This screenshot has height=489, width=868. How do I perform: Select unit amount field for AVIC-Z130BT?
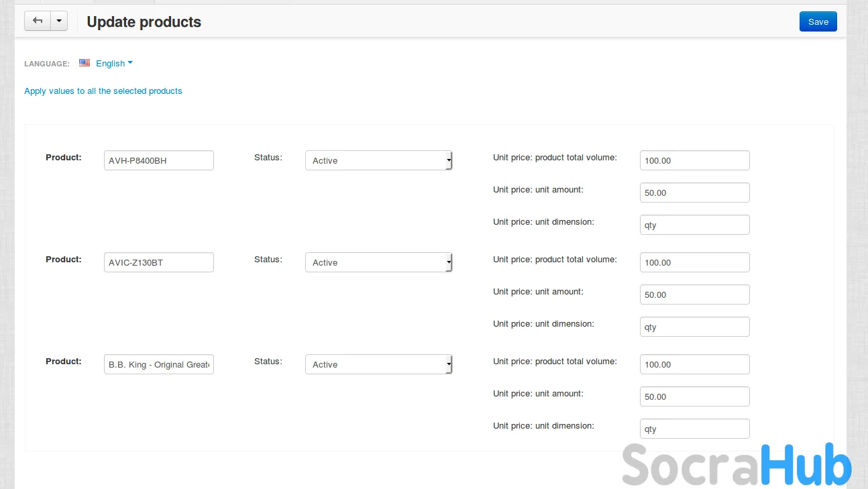[694, 294]
